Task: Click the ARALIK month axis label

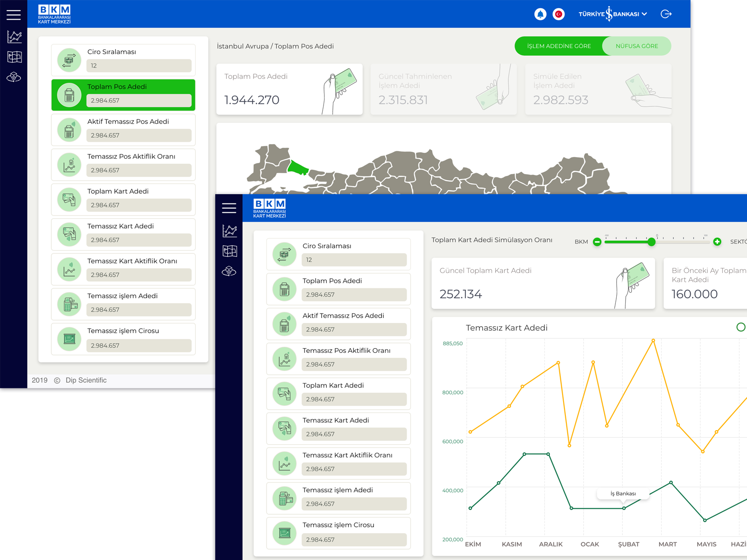Action: pos(550,544)
